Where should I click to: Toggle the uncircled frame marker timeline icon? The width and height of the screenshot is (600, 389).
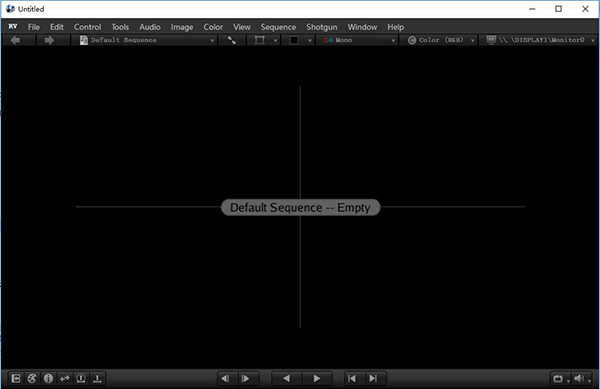pyautogui.click(x=97, y=379)
